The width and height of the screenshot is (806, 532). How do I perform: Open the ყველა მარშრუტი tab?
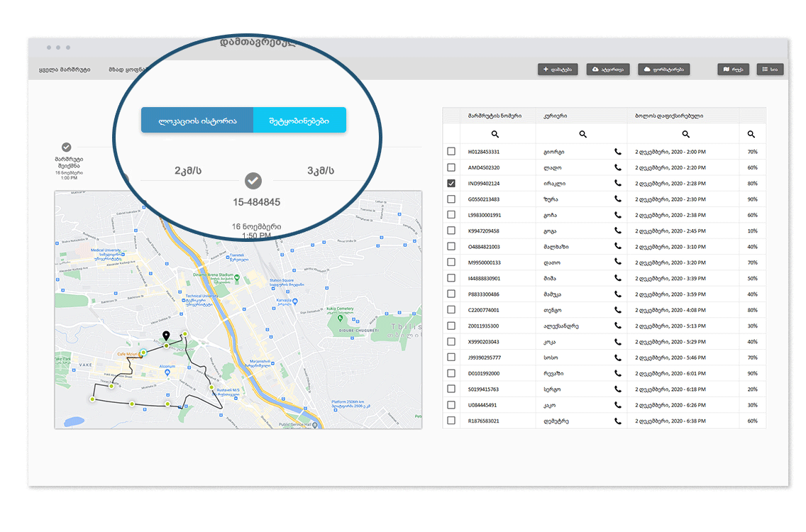[65, 70]
